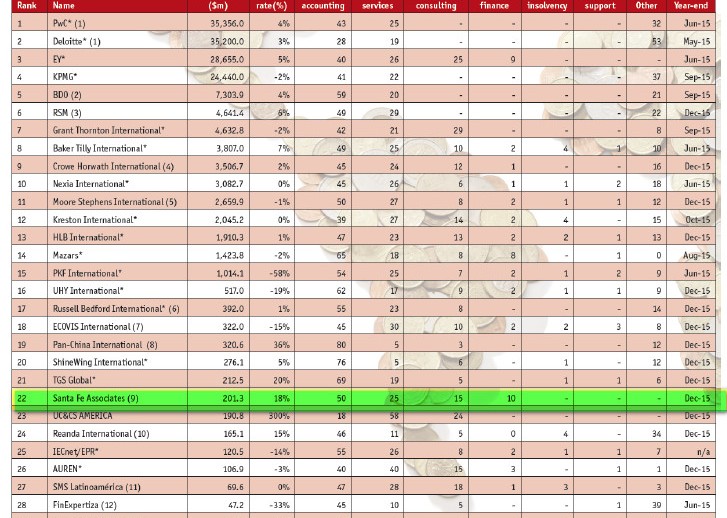Select the revenue value '3,807.0'
This screenshot has height=518, width=727.
(230, 148)
